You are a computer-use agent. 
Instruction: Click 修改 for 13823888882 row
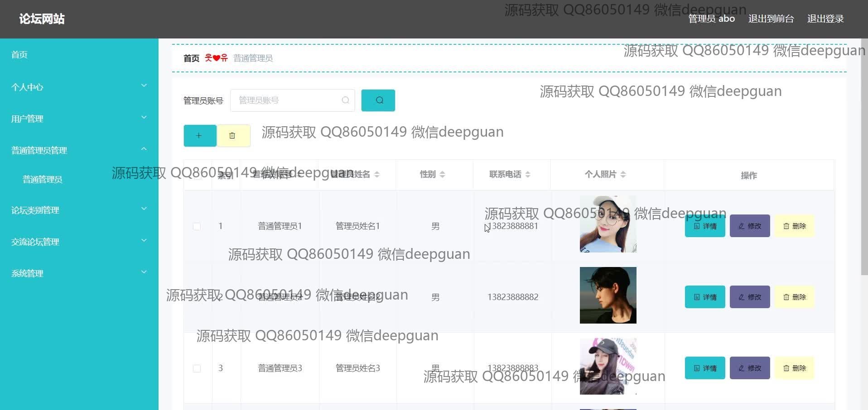pos(750,297)
